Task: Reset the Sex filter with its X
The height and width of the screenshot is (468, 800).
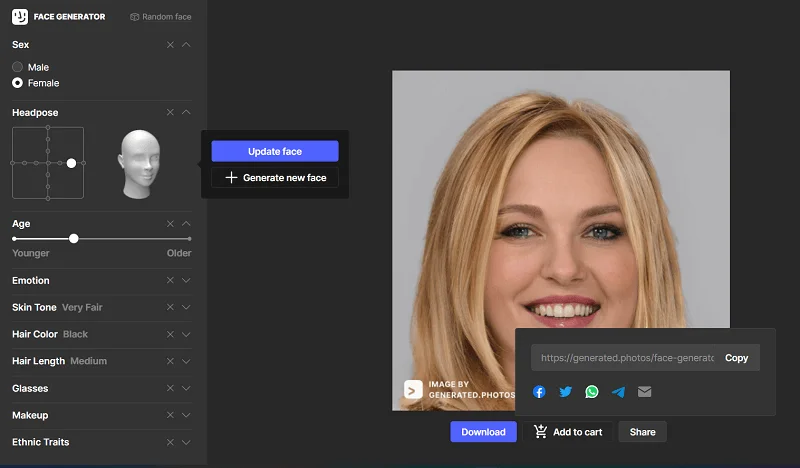Action: pos(170,45)
